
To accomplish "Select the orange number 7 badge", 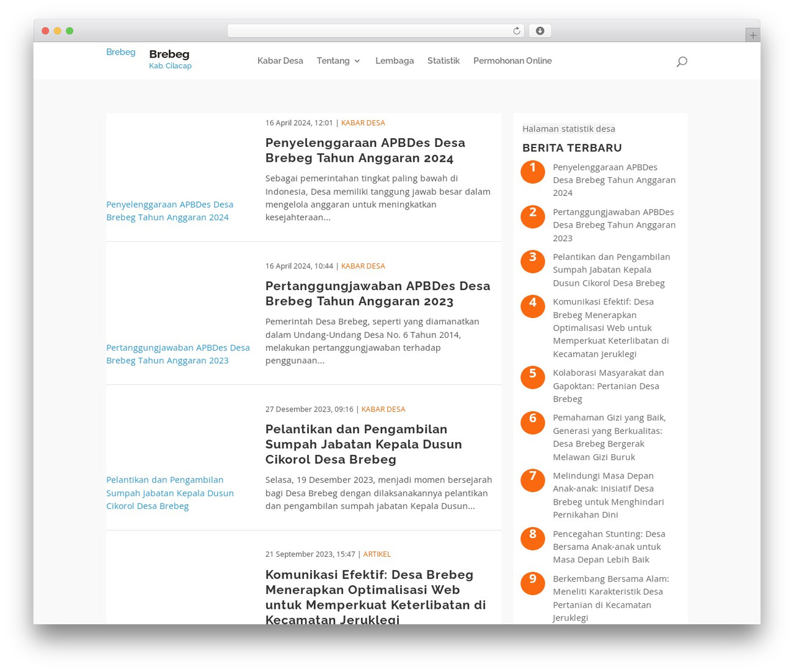I will pyautogui.click(x=532, y=480).
